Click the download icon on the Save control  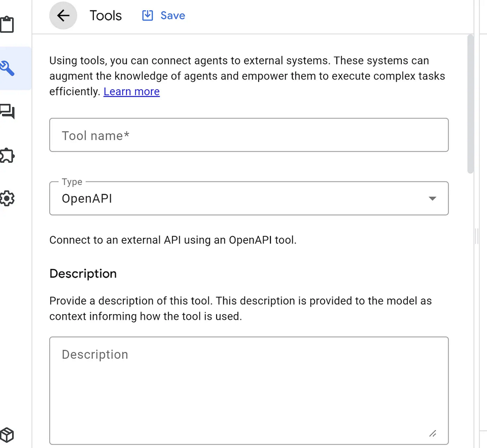(147, 15)
